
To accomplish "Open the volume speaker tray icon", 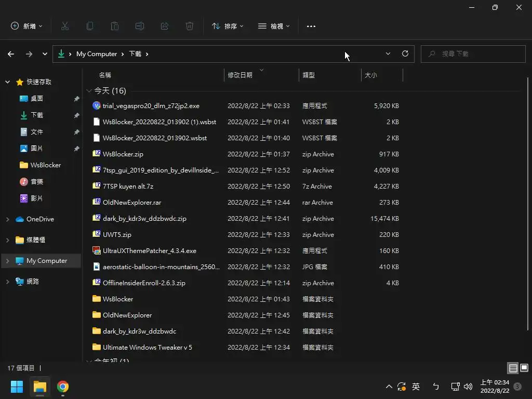I will [468, 387].
